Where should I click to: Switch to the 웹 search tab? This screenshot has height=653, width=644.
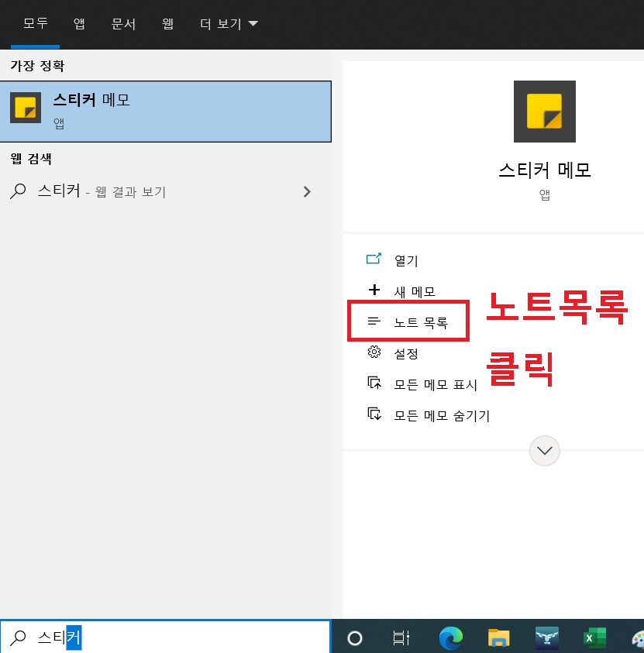click(x=168, y=24)
